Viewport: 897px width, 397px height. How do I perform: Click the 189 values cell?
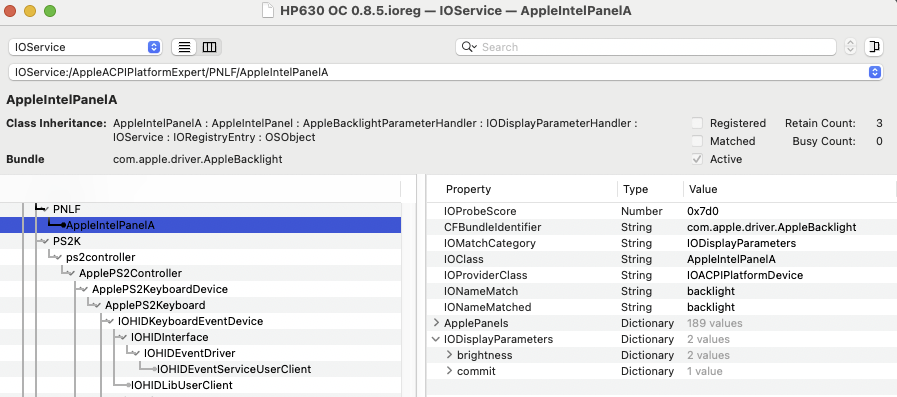point(715,323)
